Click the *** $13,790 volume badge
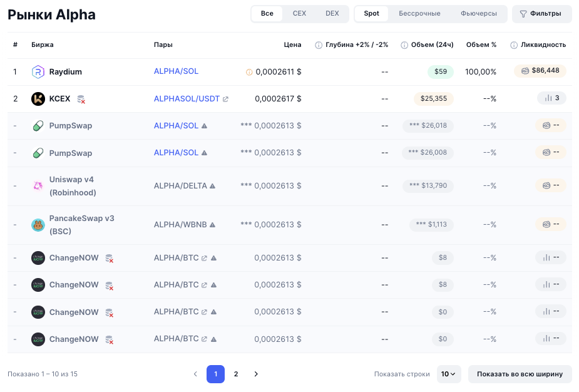 click(428, 186)
